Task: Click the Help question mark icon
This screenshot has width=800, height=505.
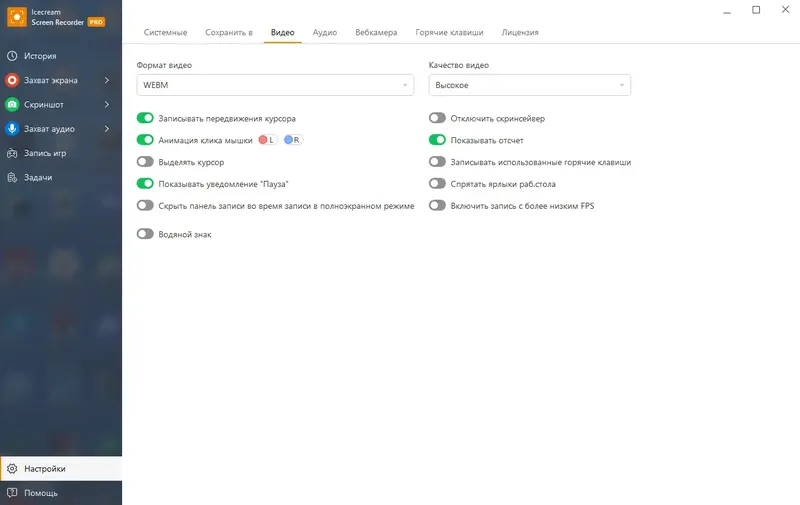Action: tap(12, 492)
